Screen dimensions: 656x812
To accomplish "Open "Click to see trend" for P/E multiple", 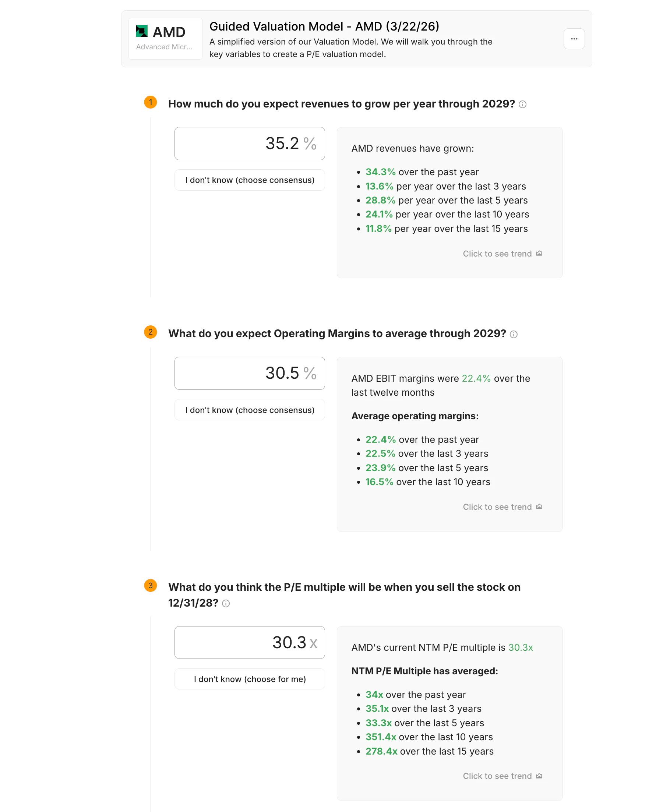I will pyautogui.click(x=497, y=776).
